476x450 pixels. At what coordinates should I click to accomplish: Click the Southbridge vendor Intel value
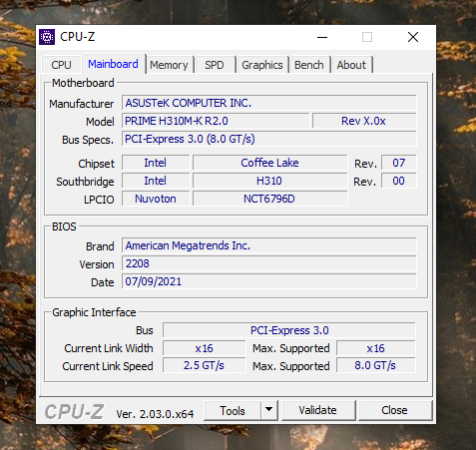[x=156, y=181]
